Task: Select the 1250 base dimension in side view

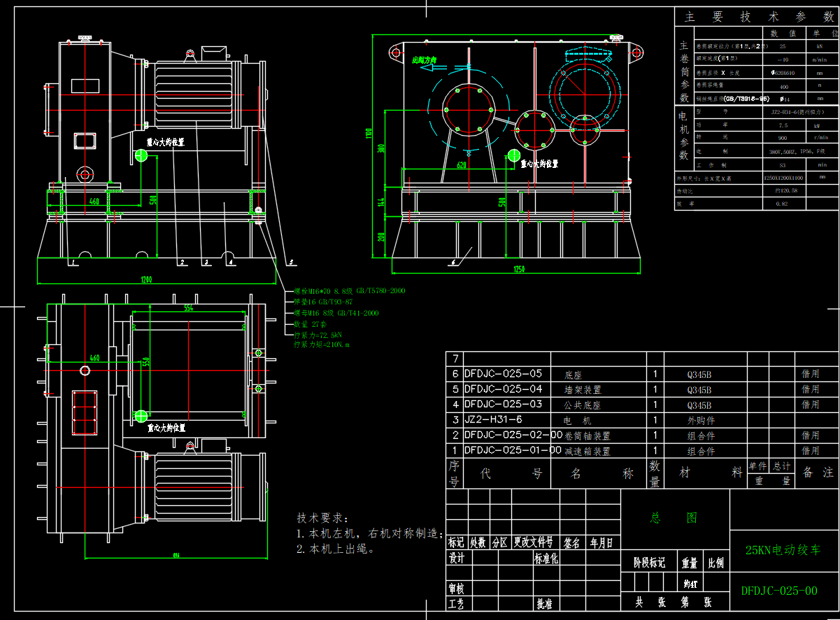Action: point(518,268)
